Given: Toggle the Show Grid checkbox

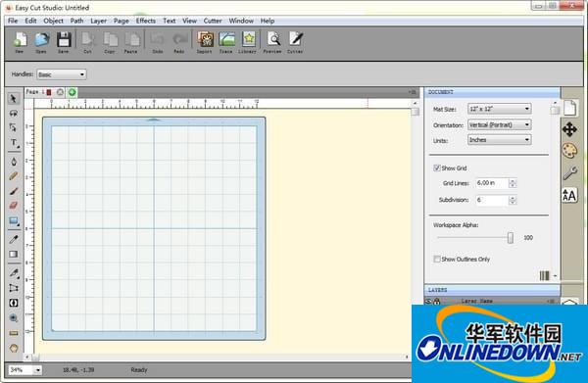Looking at the screenshot, I should click(437, 168).
